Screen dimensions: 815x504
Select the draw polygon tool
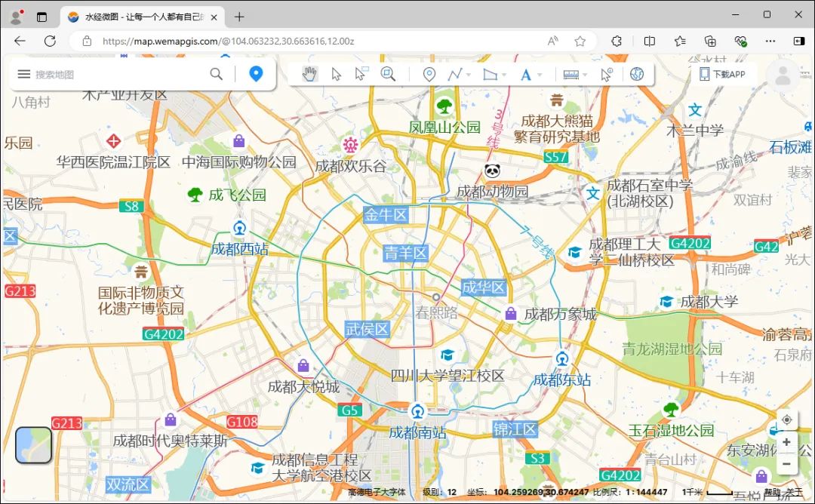point(490,74)
